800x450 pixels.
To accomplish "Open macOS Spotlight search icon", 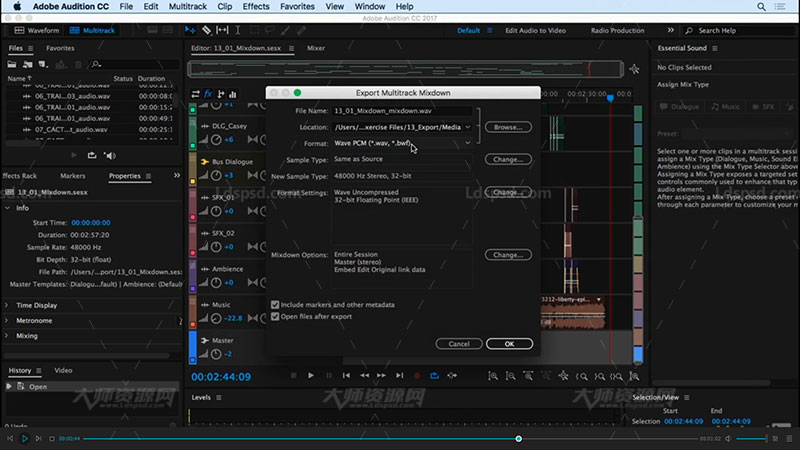I will tap(761, 7).
